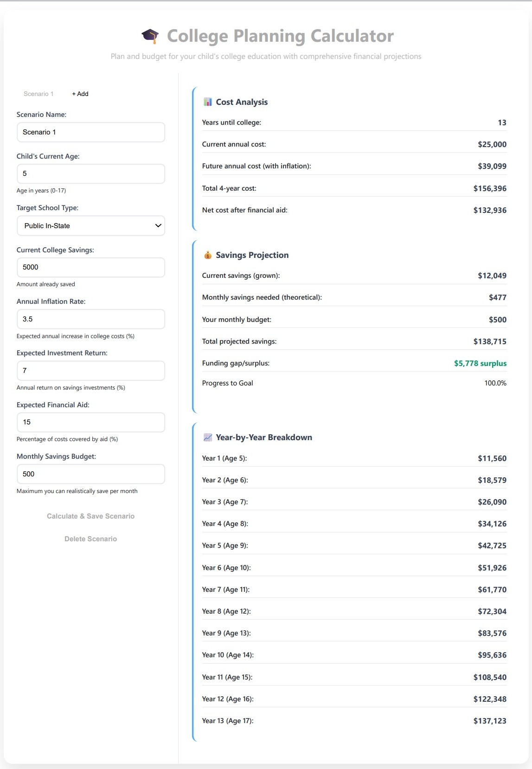The height and width of the screenshot is (769, 532).
Task: Click the Expected Investment Return field
Action: tap(91, 371)
